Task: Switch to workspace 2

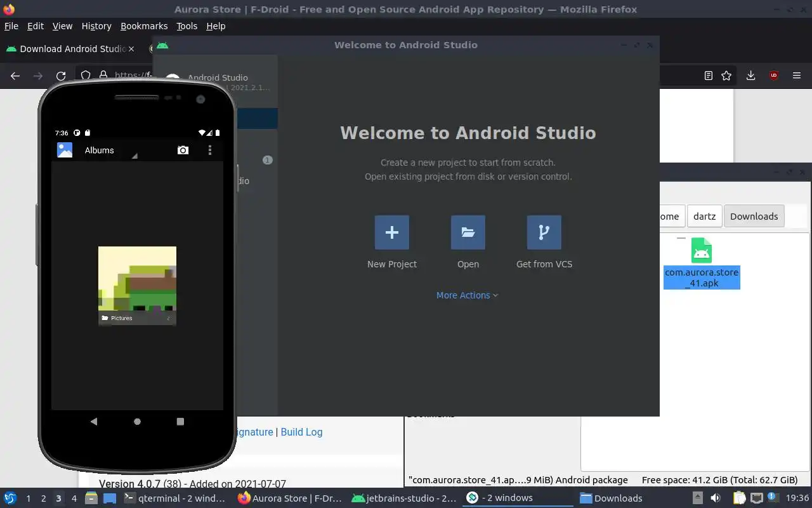Action: pos(43,498)
